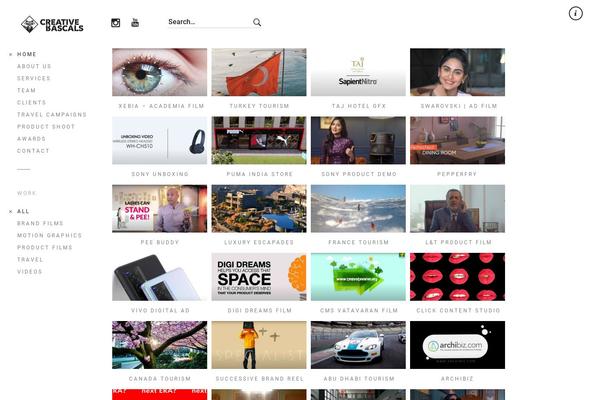Image resolution: width=600 pixels, height=400 pixels.
Task: Filter work by Motion Graphics
Action: [x=49, y=235]
